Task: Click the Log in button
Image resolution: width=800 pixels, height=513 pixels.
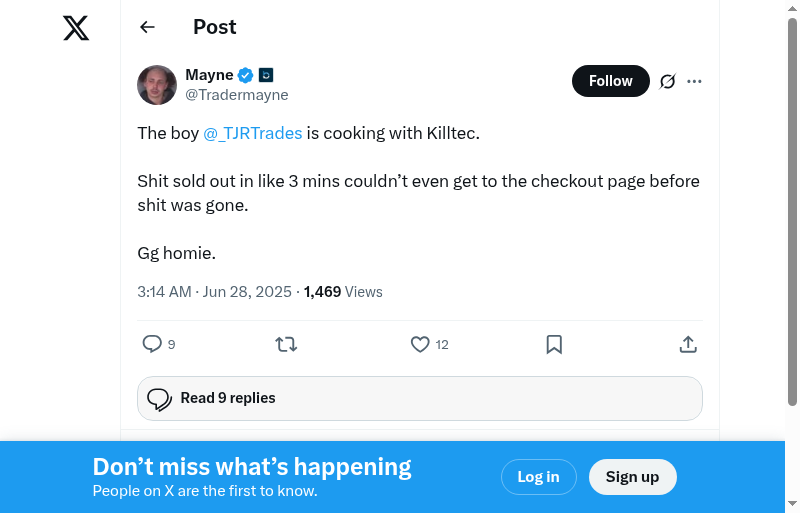Action: click(x=538, y=477)
